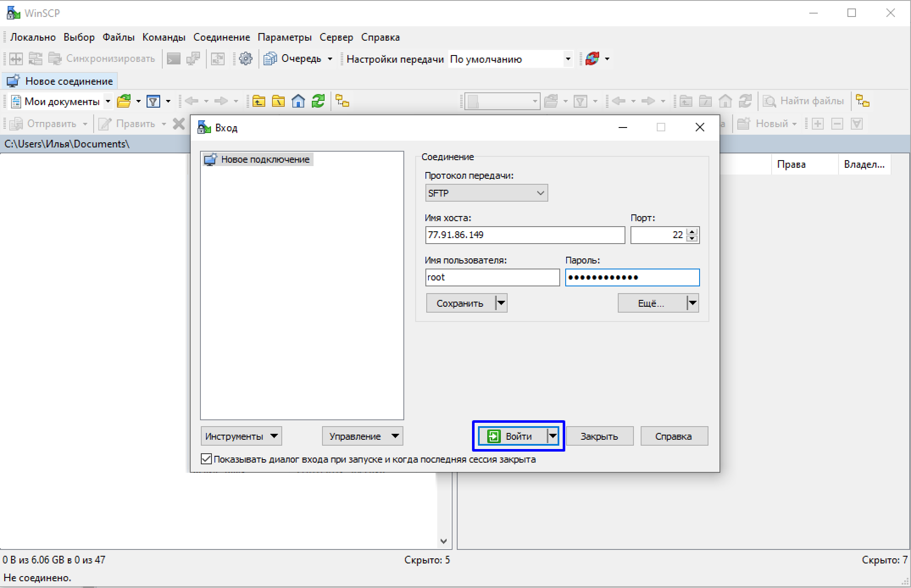911x588 pixels.
Task: Click the directory tree icon in local toolbar
Action: coord(342,101)
